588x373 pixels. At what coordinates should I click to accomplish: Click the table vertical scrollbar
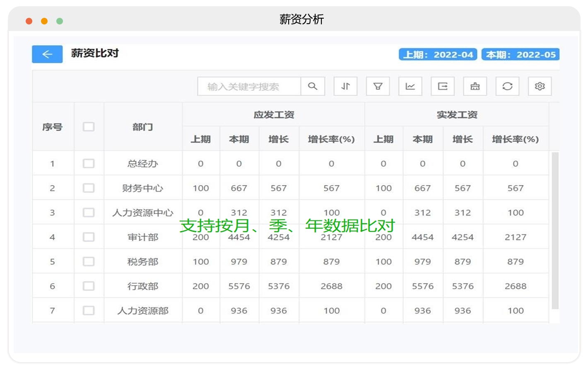click(x=555, y=230)
